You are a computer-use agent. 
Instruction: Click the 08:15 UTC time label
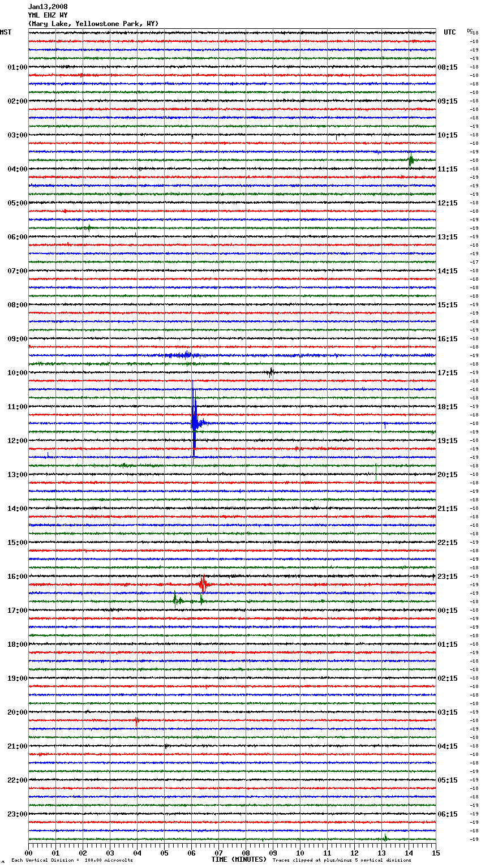(448, 67)
